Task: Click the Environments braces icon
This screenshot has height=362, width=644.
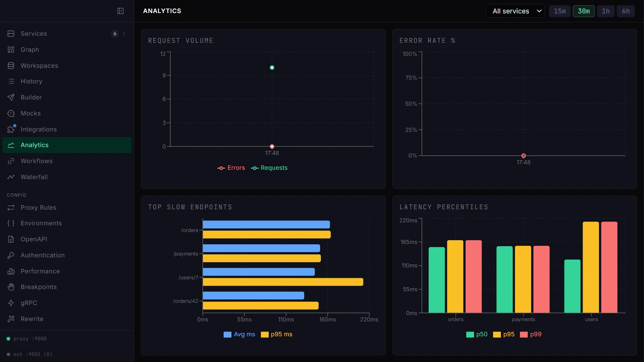Action: pos(11,223)
